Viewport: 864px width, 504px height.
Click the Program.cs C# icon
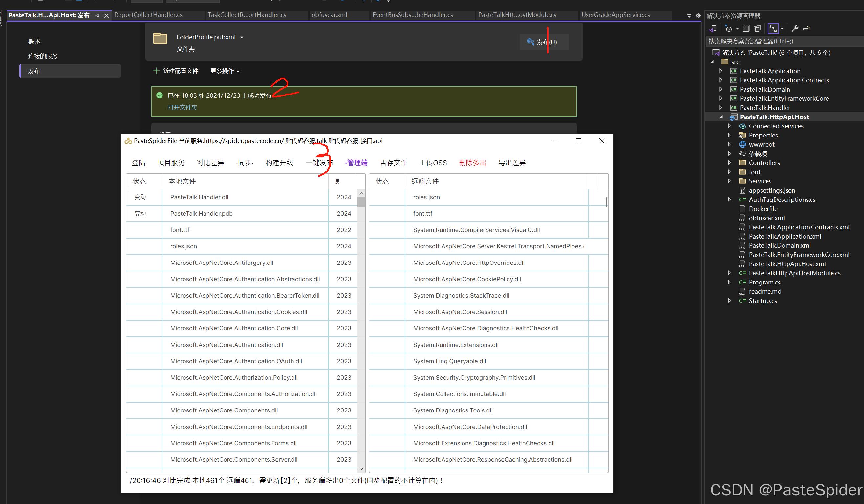tap(742, 282)
